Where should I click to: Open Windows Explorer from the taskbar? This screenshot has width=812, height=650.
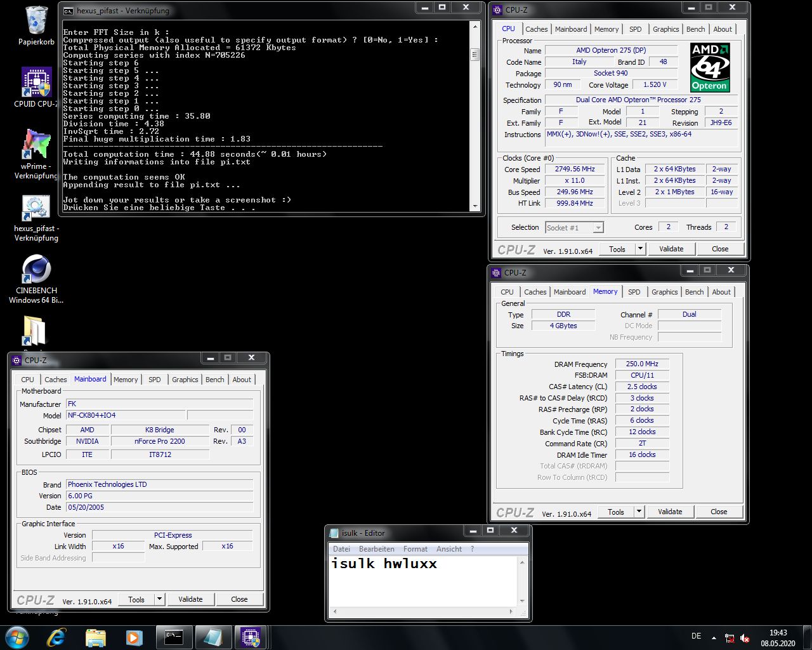(95, 637)
